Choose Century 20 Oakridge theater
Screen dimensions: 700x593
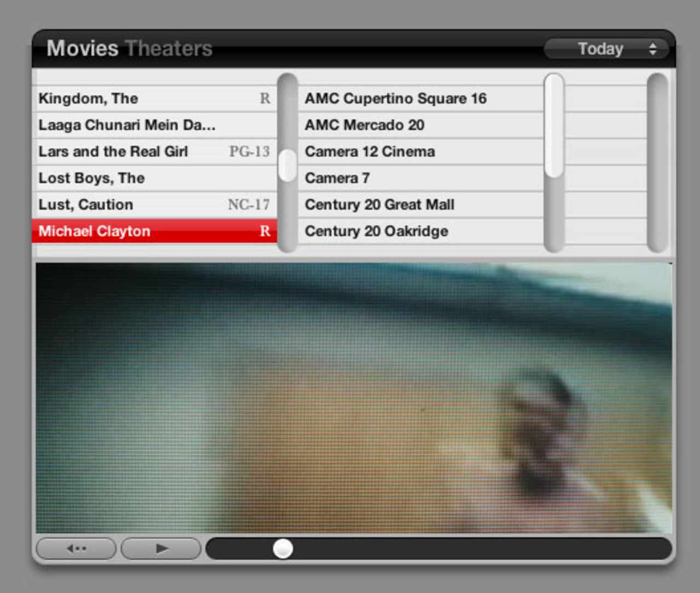376,231
